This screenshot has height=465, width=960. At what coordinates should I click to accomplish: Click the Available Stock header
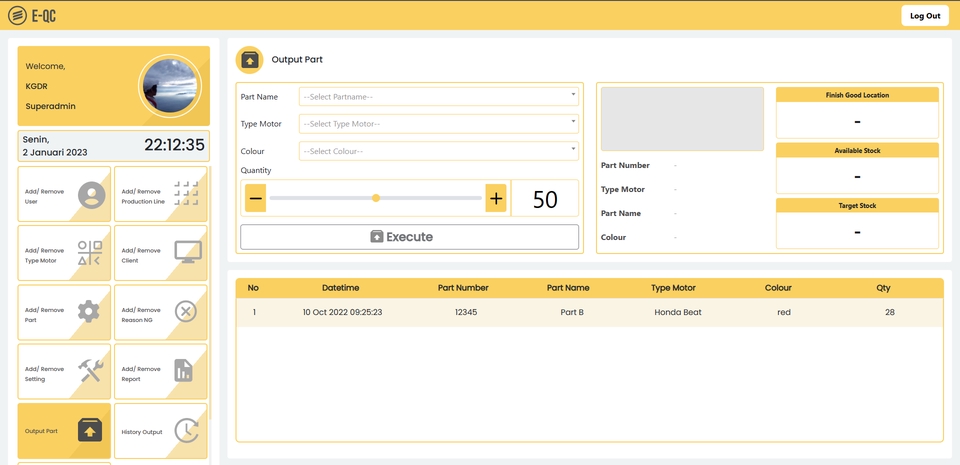(857, 151)
